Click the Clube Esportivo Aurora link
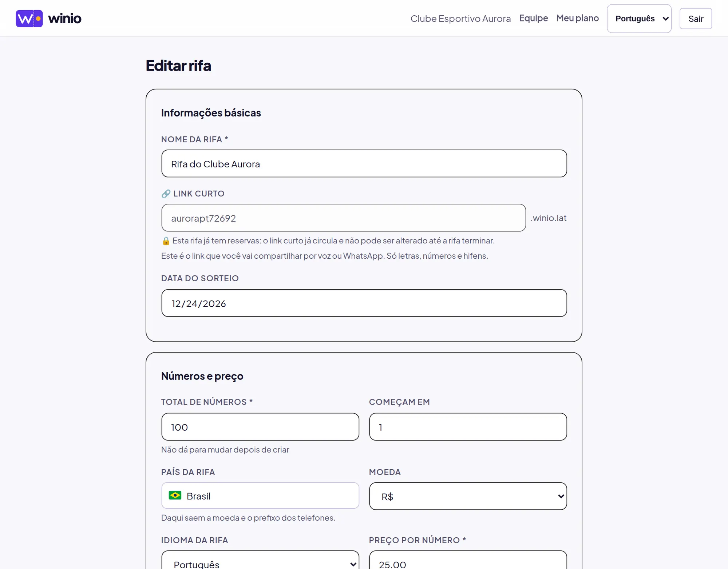 (x=460, y=19)
